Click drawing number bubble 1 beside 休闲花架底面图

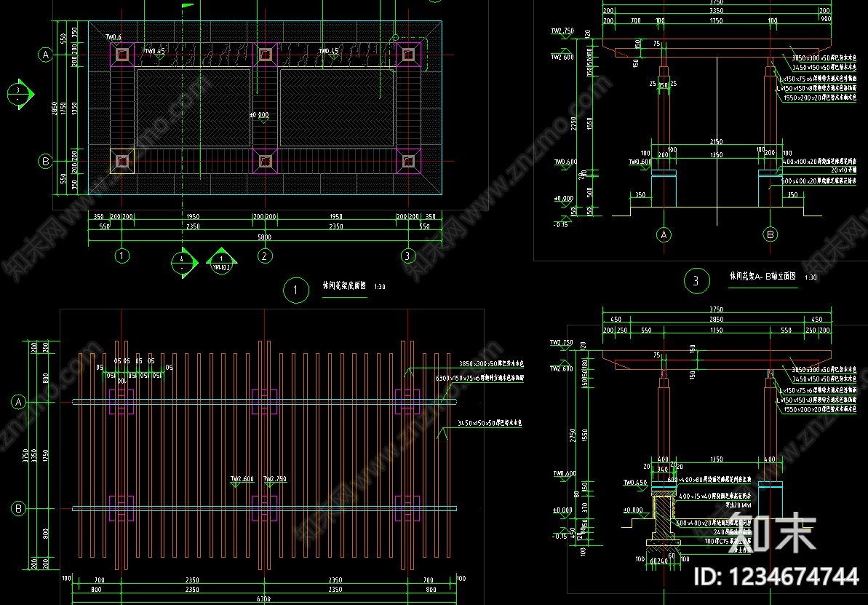click(x=296, y=290)
